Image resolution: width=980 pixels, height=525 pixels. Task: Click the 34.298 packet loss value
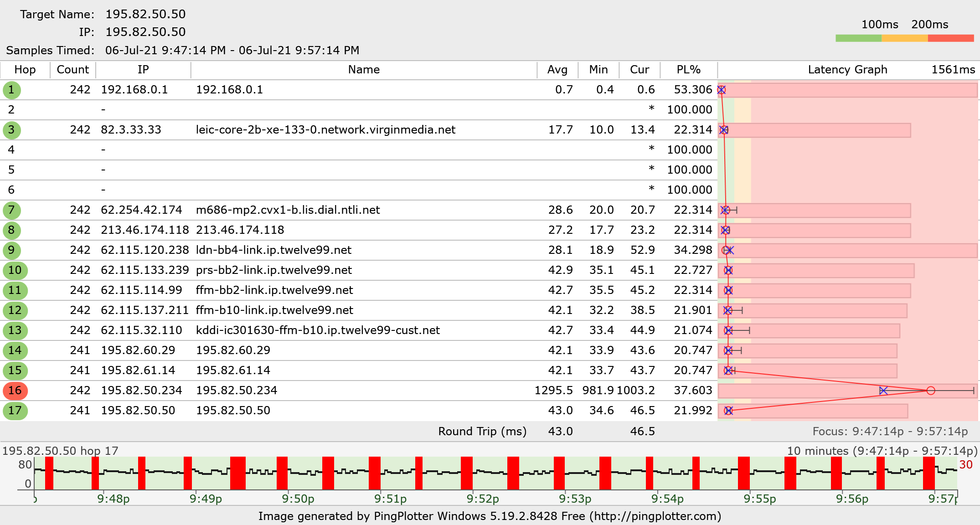693,250
